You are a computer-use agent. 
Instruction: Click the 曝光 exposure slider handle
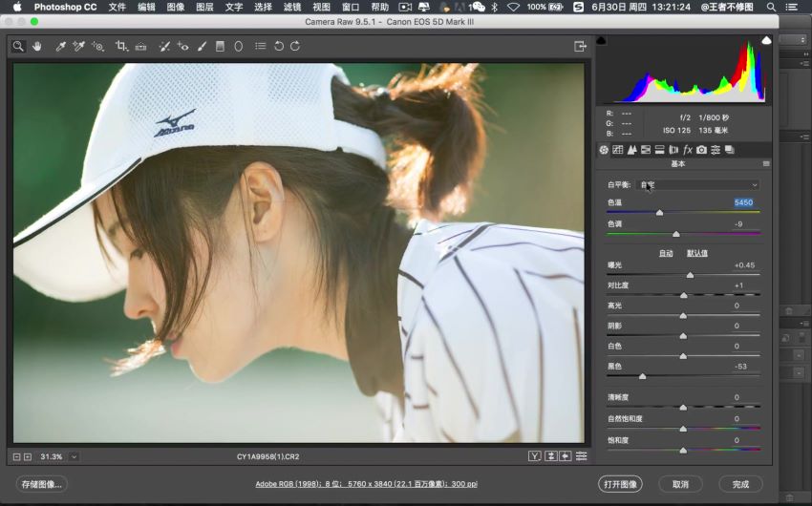click(x=690, y=274)
